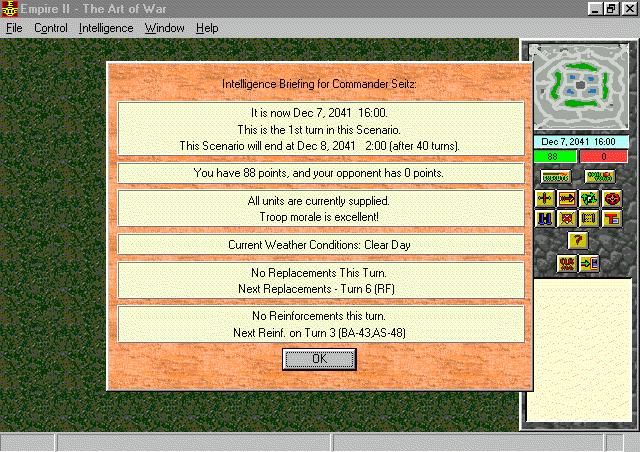Restore down the Empire II window
This screenshot has height=452, width=640.
point(611,9)
